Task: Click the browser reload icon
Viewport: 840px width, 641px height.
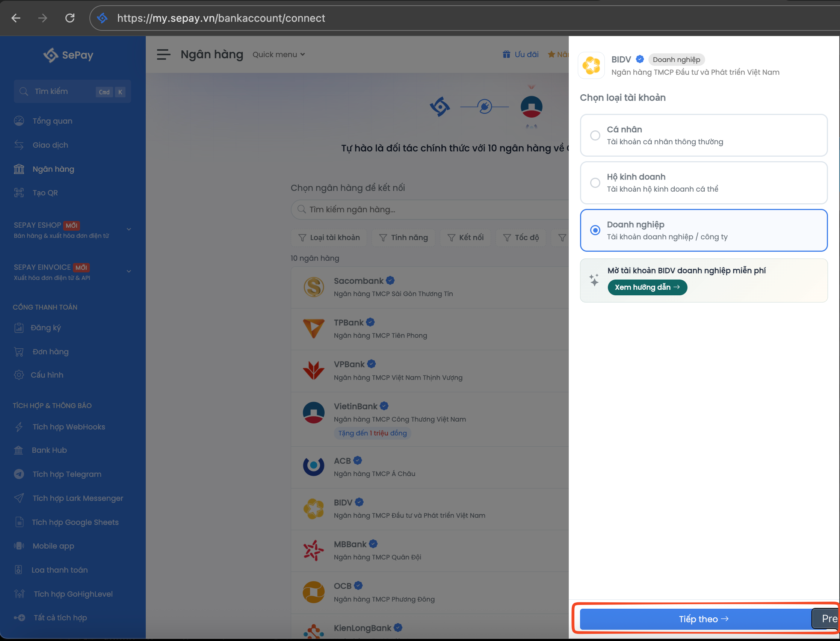Action: [x=70, y=18]
